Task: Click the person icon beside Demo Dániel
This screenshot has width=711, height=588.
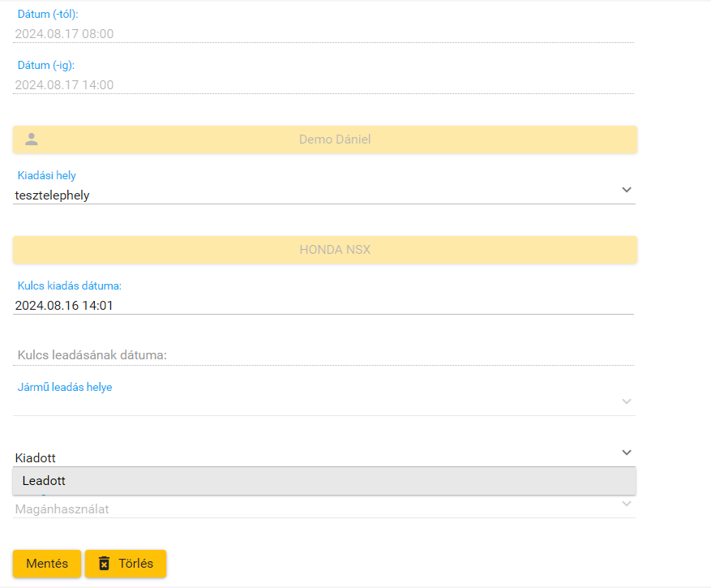Action: (x=32, y=139)
